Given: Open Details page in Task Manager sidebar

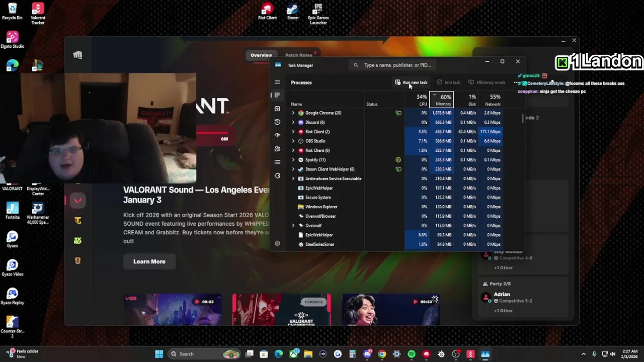Looking at the screenshot, I should click(277, 162).
